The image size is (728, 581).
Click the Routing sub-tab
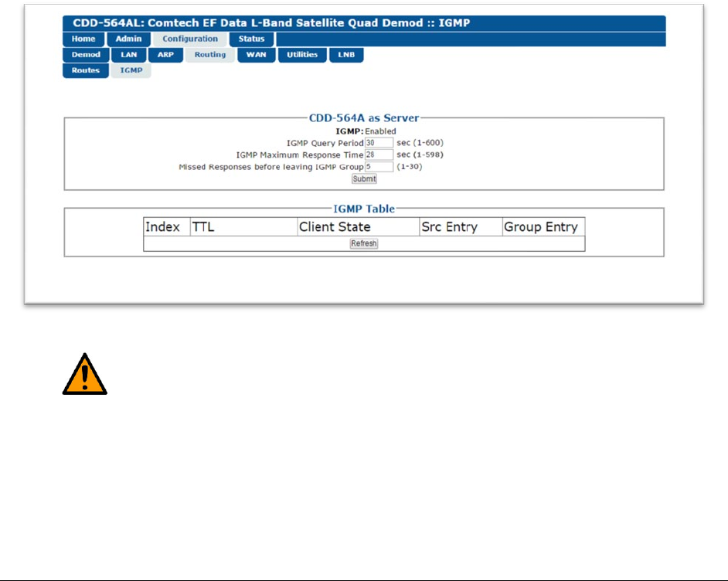pyautogui.click(x=209, y=55)
